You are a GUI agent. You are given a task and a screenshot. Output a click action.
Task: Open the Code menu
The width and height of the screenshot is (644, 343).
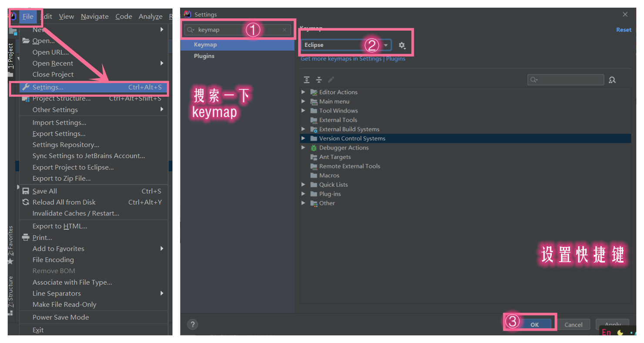tap(124, 17)
